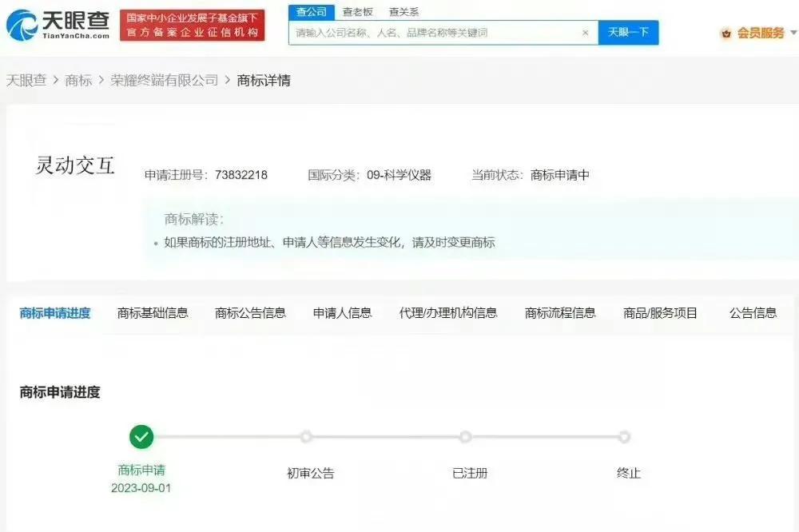The height and width of the screenshot is (532, 799).
Task: Go to 天眼查 breadcrumb home
Action: pos(26,80)
